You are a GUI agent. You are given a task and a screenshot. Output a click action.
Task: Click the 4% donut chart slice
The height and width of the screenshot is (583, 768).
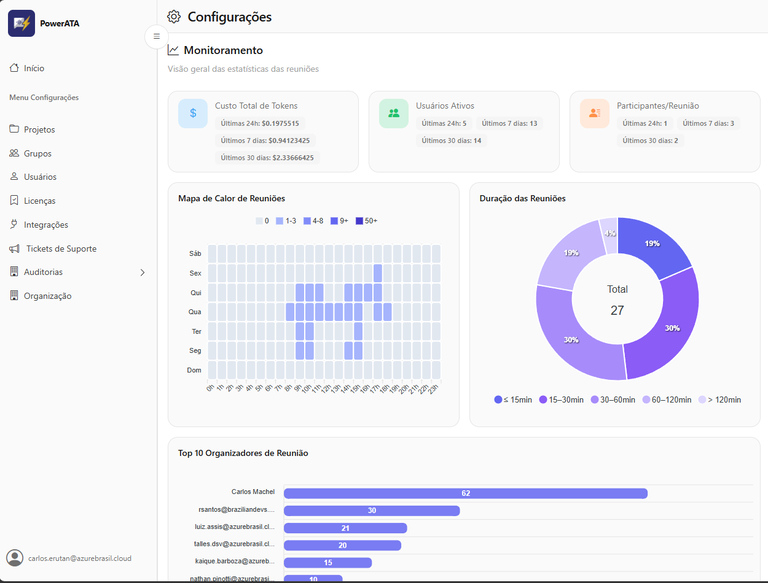click(609, 234)
